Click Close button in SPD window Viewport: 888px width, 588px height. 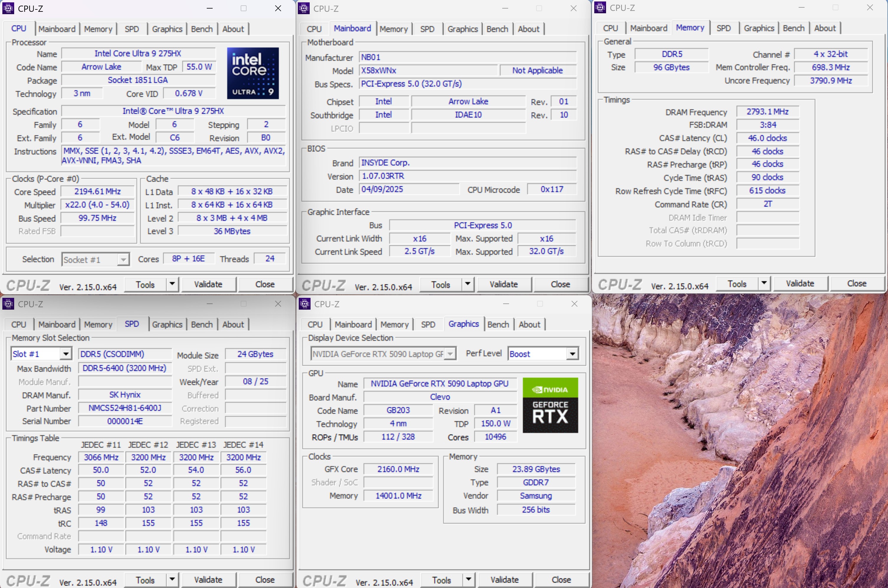tap(265, 579)
